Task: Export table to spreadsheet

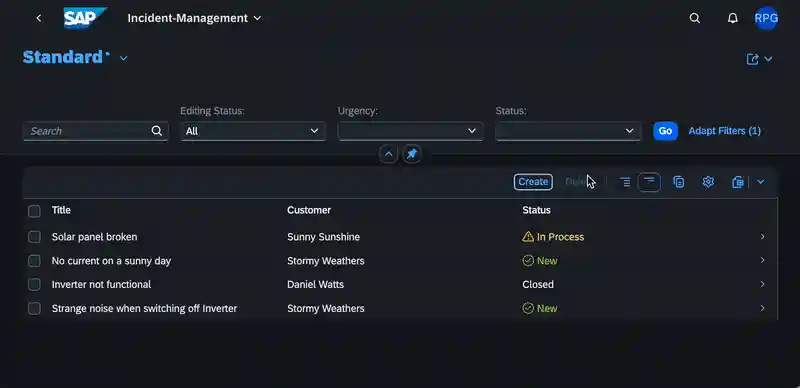Action: coord(738,182)
